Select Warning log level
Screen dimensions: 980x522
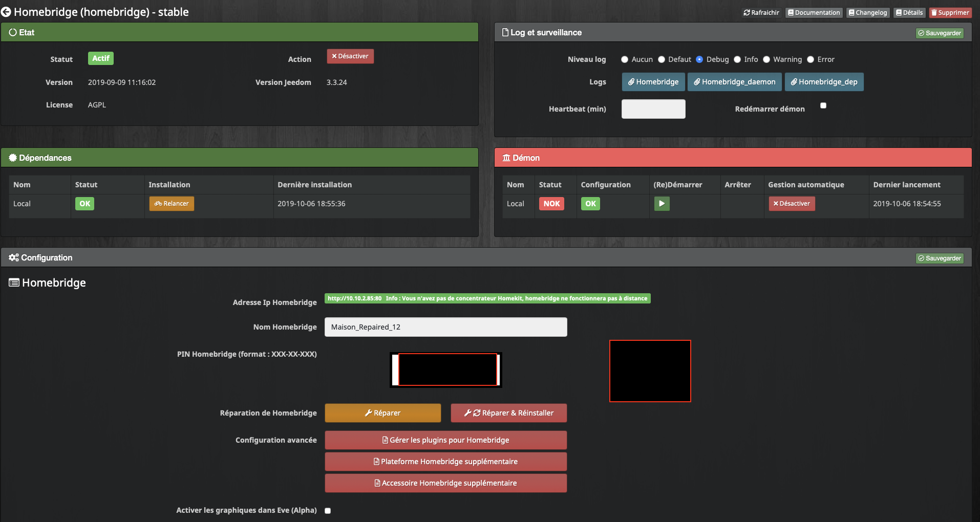click(x=766, y=59)
